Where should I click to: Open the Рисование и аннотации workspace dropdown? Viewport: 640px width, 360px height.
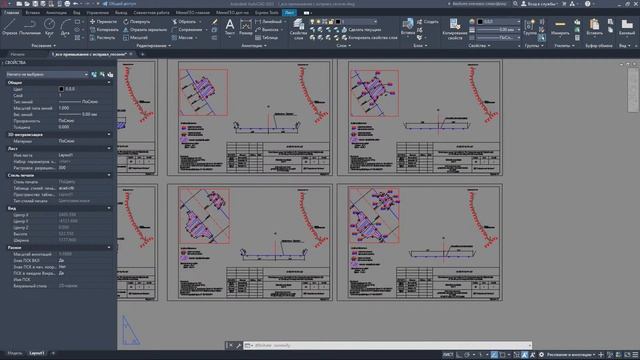coord(571,355)
